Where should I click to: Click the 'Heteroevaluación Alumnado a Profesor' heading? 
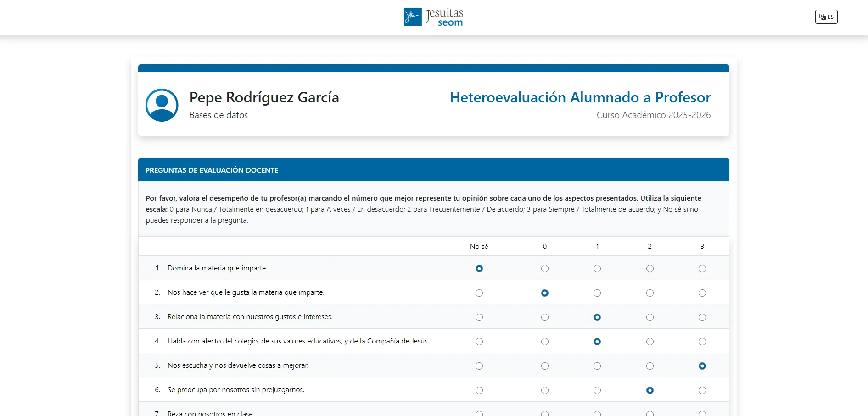click(580, 97)
